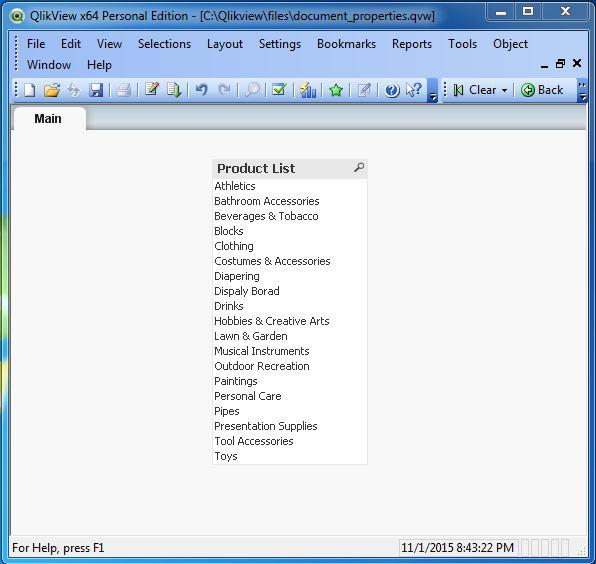
Task: Select Diapering in Product List
Action: click(x=290, y=276)
